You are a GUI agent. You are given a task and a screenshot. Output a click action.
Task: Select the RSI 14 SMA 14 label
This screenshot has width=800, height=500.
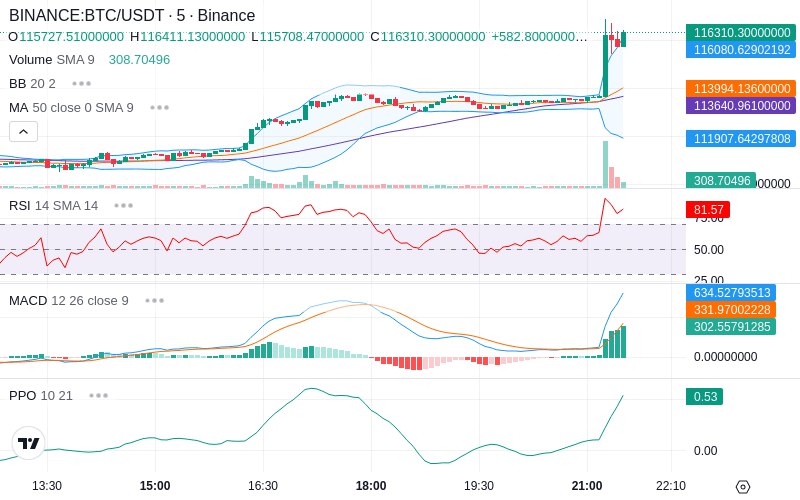[54, 206]
